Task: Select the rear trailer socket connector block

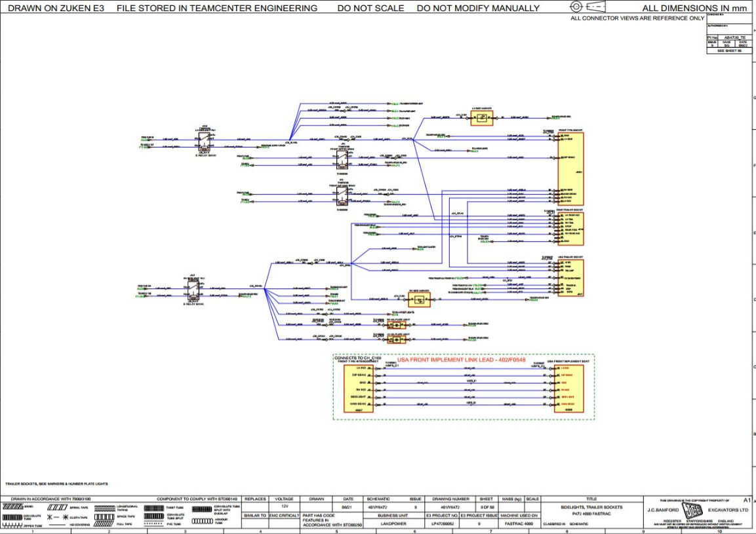Action: 570,229
